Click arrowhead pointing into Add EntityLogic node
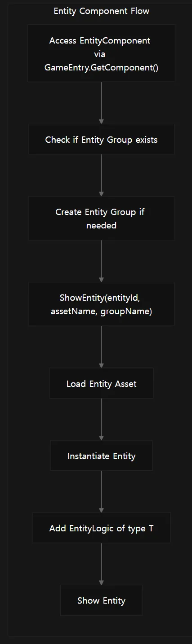Viewport: 192px width, 644px height. click(101, 510)
